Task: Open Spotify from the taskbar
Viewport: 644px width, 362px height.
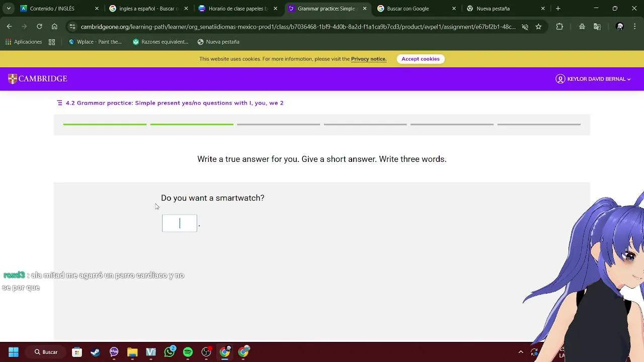Action: pos(188,352)
